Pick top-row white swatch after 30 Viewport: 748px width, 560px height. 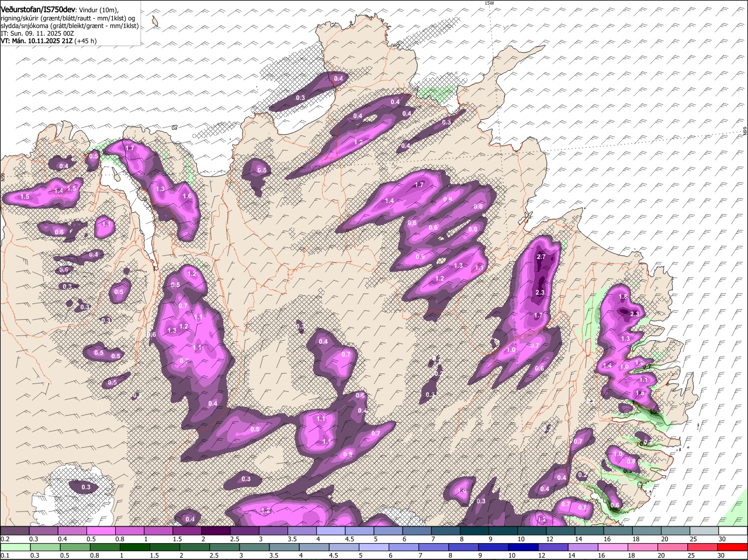[x=733, y=530]
